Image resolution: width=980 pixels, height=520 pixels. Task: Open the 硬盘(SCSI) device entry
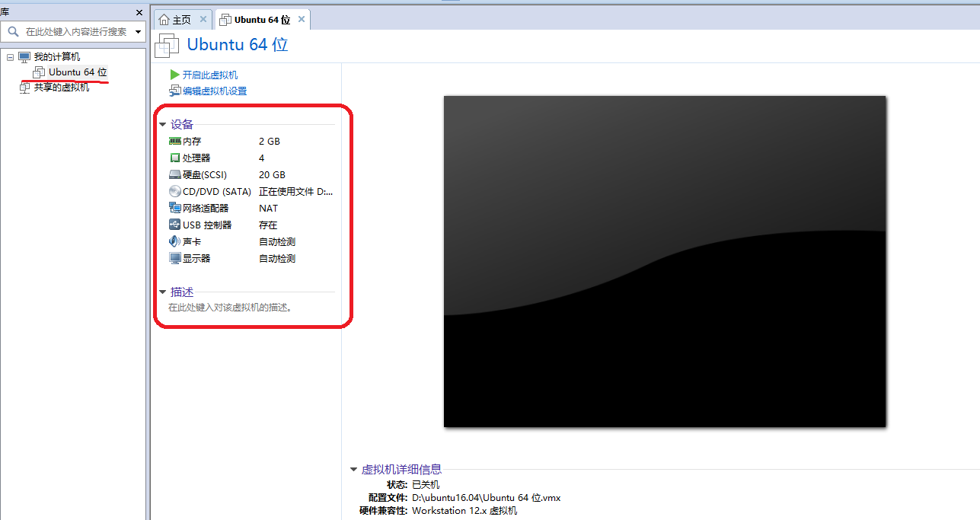point(205,175)
